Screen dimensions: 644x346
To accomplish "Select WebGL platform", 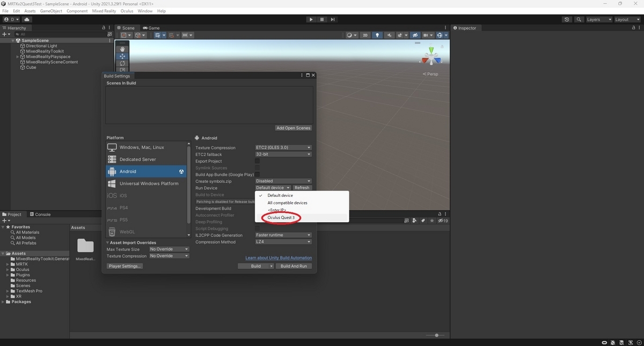I will (x=148, y=232).
